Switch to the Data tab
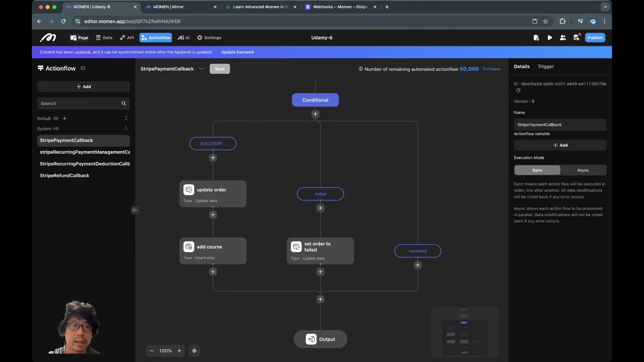Screen dimensions: 644x362 (104, 38)
